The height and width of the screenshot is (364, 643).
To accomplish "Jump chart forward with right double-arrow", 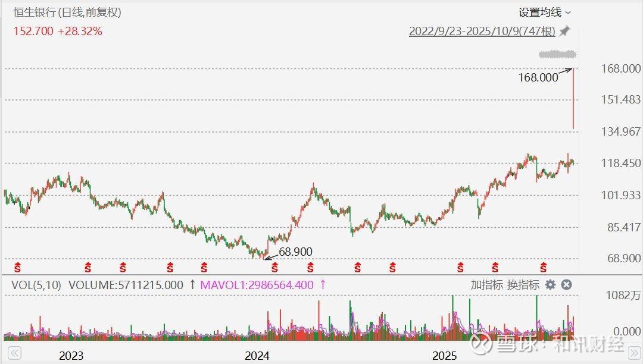I will point(634,353).
